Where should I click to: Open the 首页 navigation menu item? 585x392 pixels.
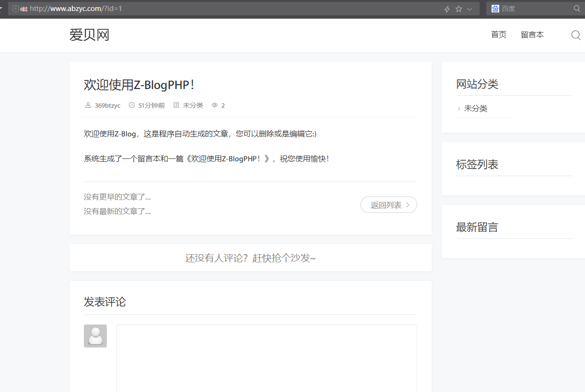pyautogui.click(x=498, y=34)
